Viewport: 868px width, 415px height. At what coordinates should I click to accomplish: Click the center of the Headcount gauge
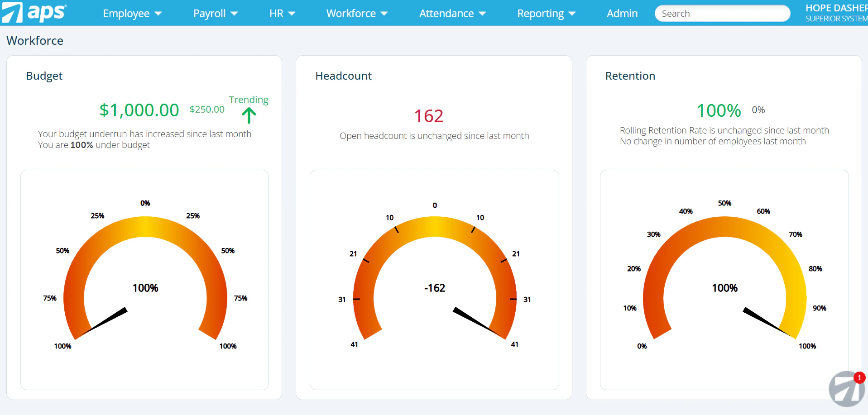click(x=434, y=287)
